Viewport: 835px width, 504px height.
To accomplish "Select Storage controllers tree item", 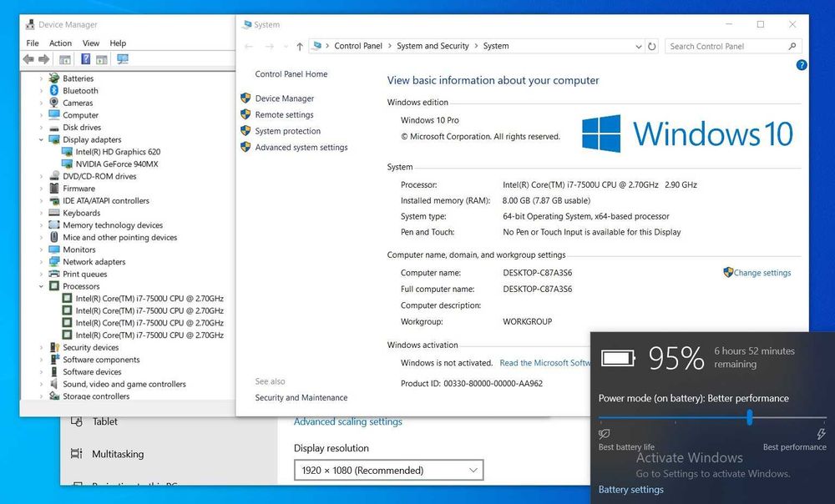I will 96,396.
